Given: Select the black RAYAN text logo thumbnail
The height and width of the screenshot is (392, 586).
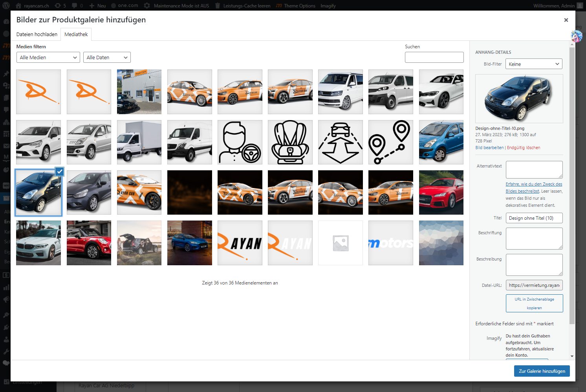Looking at the screenshot, I should pyautogui.click(x=240, y=243).
